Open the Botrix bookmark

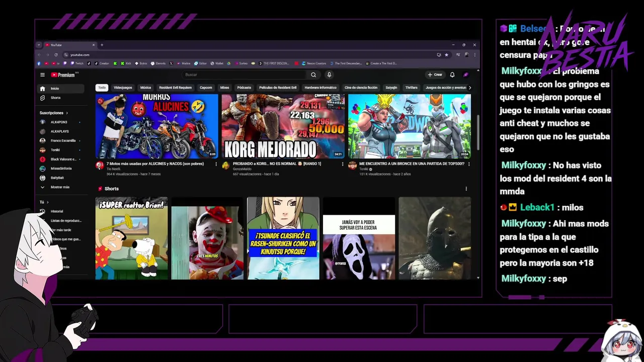(x=141, y=63)
